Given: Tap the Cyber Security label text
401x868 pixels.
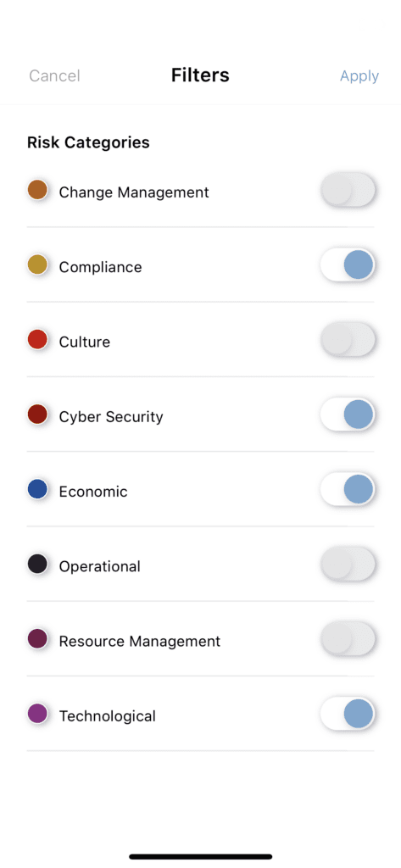Looking at the screenshot, I should [111, 417].
